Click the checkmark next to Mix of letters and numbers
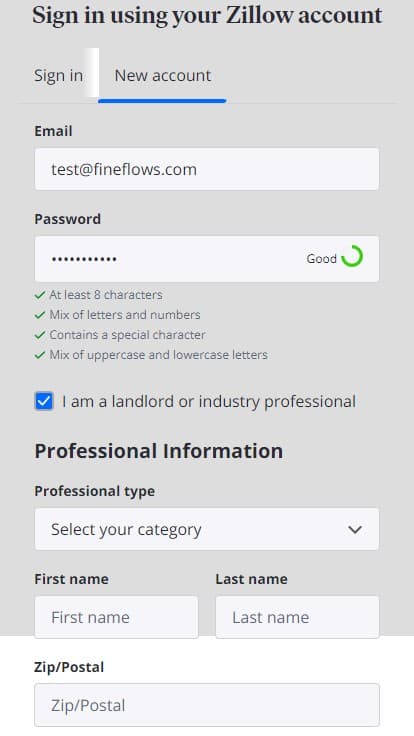414x736 pixels. (x=40, y=315)
